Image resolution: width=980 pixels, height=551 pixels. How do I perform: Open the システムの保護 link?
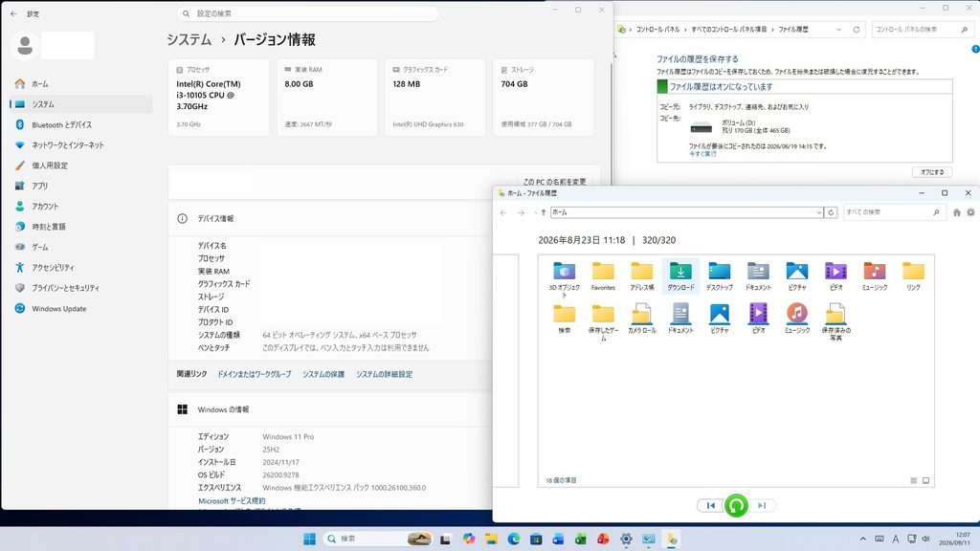tap(323, 374)
